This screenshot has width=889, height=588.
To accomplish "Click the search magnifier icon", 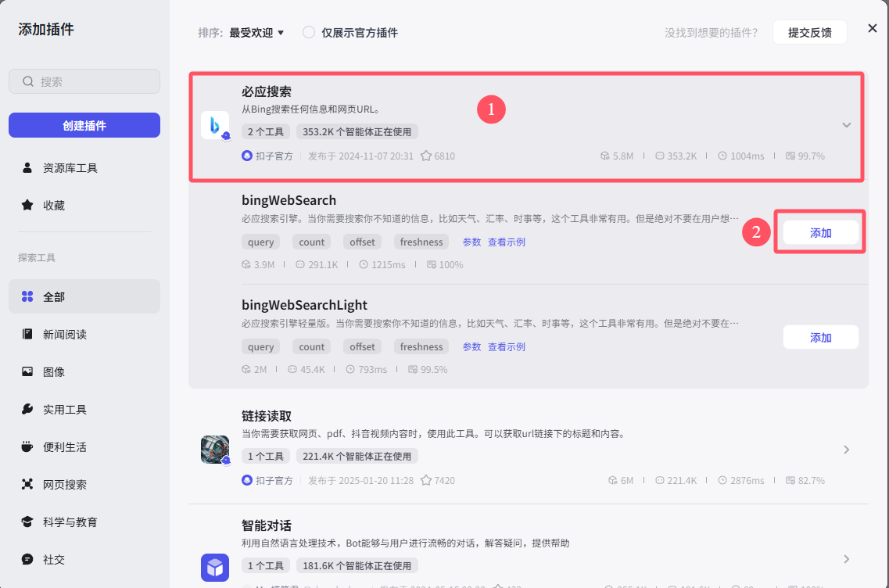I will [x=28, y=81].
